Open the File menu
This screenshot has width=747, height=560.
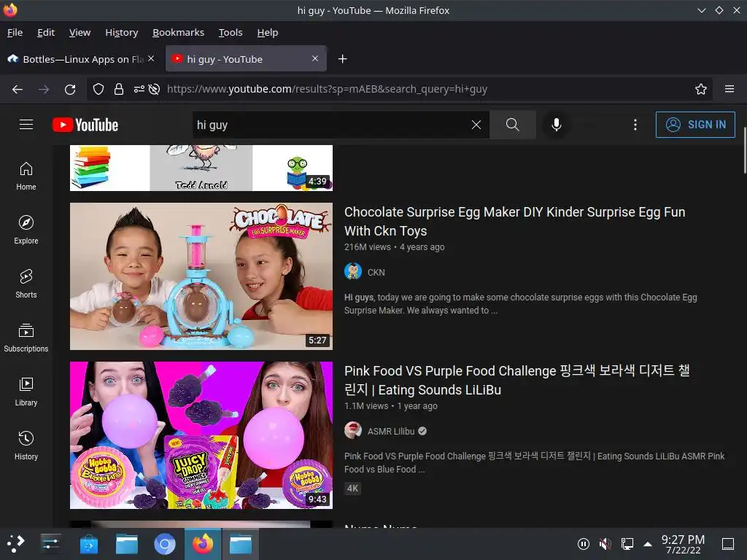pyautogui.click(x=15, y=32)
